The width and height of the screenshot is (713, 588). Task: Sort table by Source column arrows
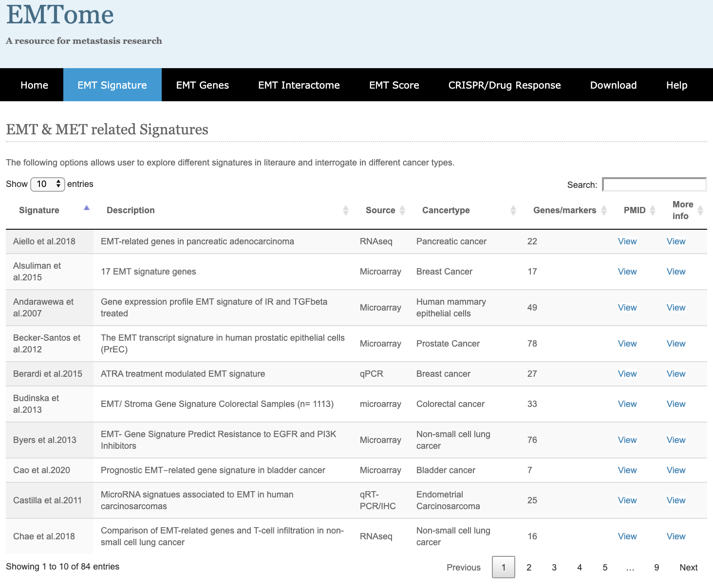pos(402,210)
